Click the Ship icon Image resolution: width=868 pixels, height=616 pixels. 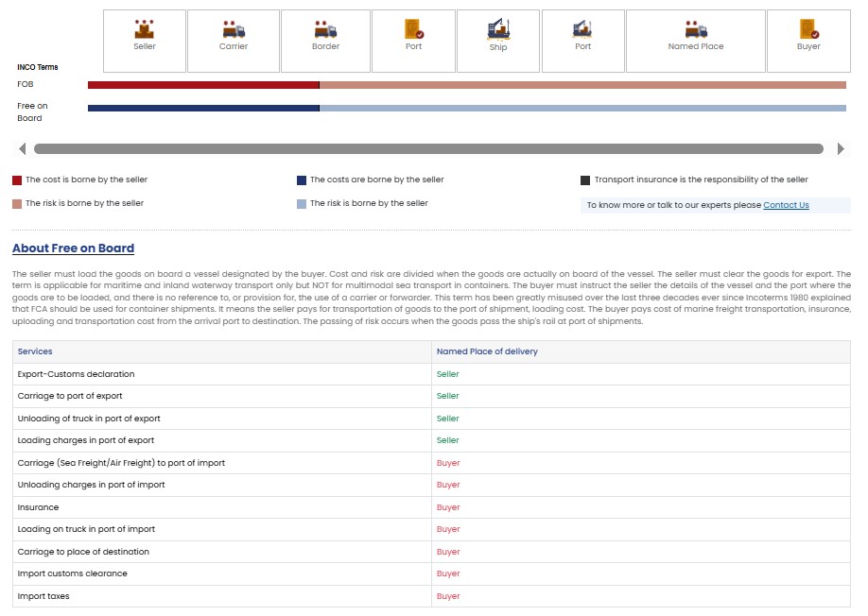tap(498, 30)
